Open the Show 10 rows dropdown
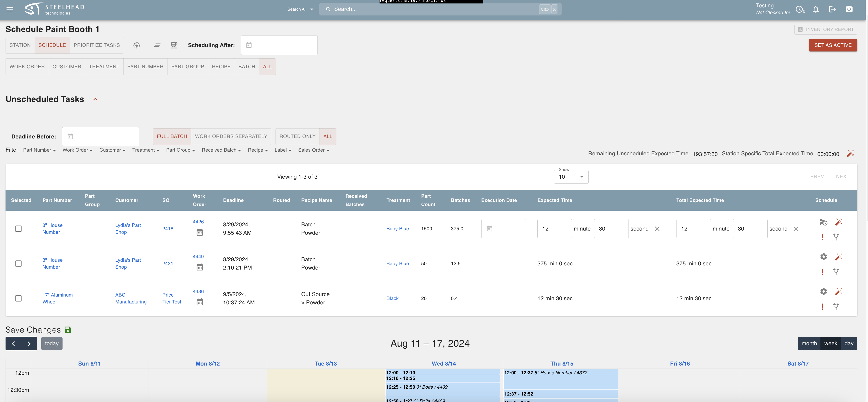868x402 pixels. [571, 177]
